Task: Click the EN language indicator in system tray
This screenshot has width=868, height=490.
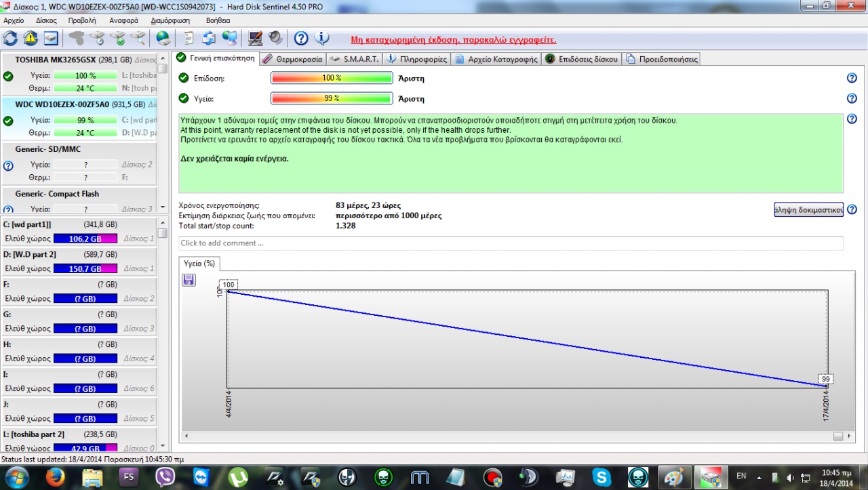Action: [741, 477]
